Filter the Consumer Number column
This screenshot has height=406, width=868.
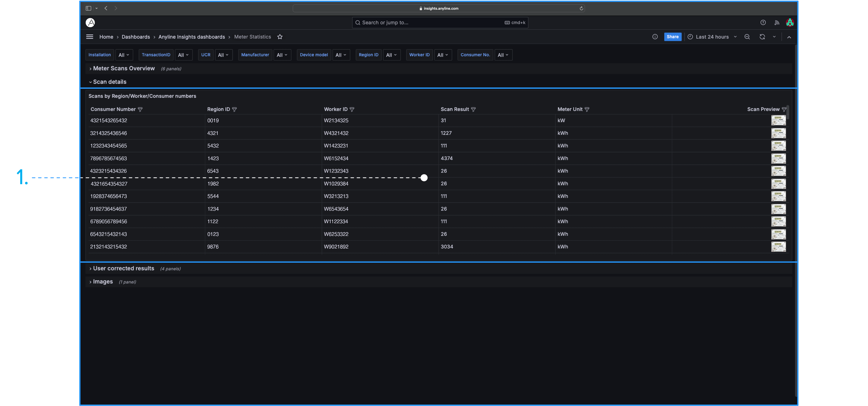pyautogui.click(x=140, y=109)
